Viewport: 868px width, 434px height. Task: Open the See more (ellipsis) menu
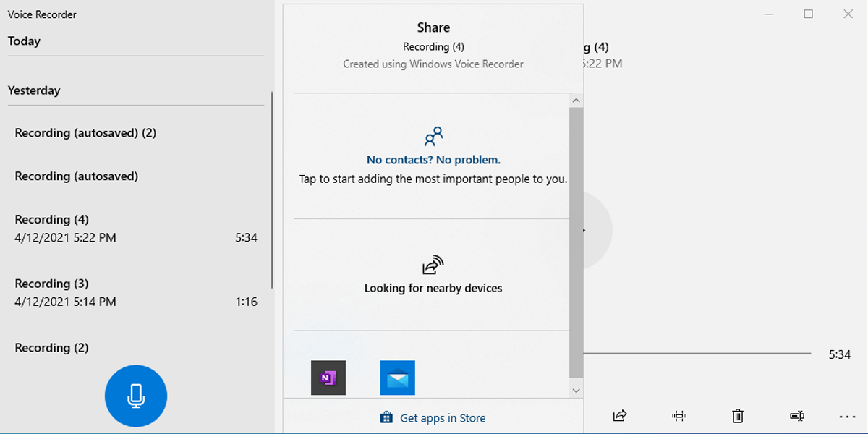pos(846,416)
